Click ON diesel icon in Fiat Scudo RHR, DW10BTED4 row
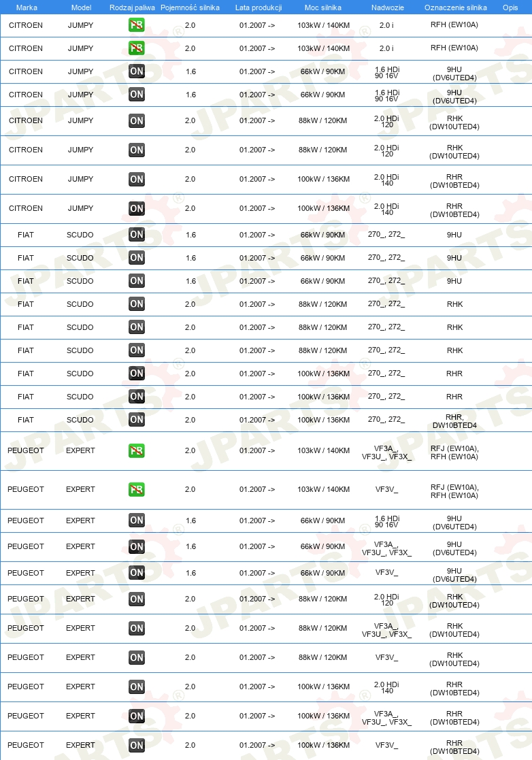 coord(137,420)
